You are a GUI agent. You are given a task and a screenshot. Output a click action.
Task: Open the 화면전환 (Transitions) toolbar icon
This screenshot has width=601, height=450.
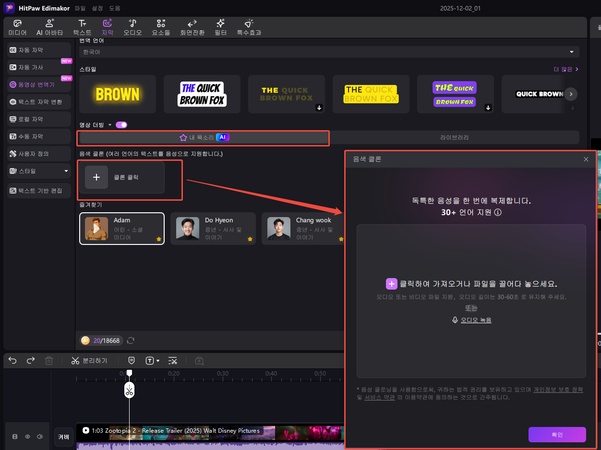[x=192, y=27]
